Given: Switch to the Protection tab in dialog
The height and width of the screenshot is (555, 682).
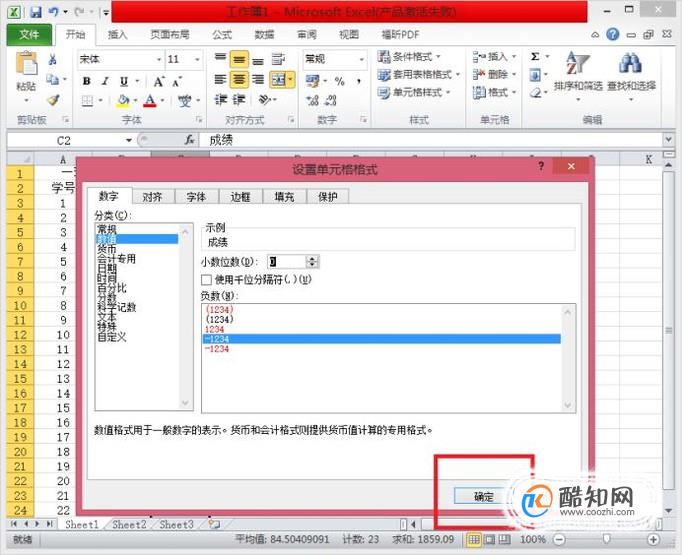Looking at the screenshot, I should [328, 197].
